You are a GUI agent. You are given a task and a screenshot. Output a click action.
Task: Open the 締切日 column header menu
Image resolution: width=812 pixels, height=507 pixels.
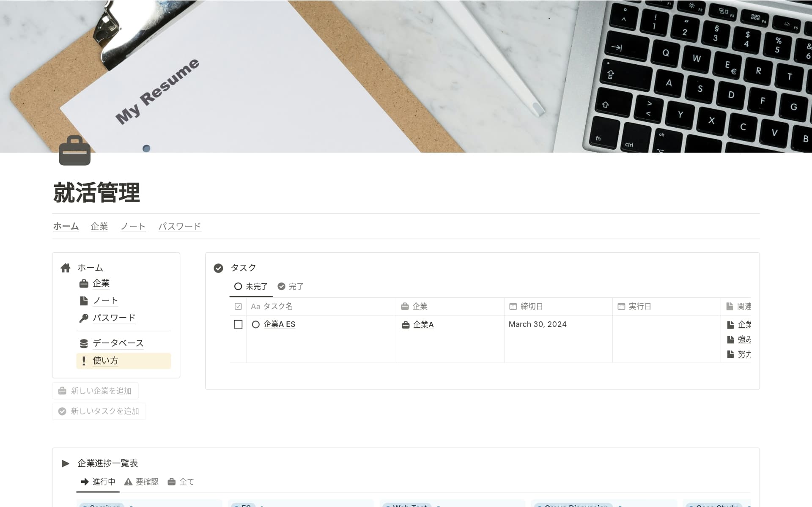click(531, 307)
